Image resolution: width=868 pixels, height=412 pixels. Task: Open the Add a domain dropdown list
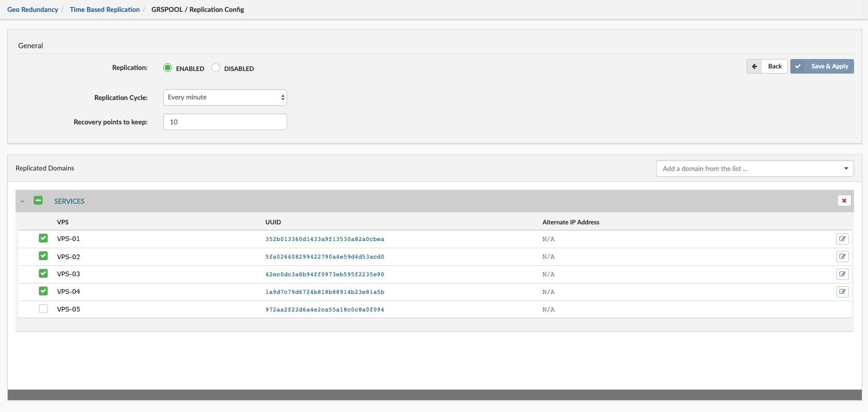755,168
